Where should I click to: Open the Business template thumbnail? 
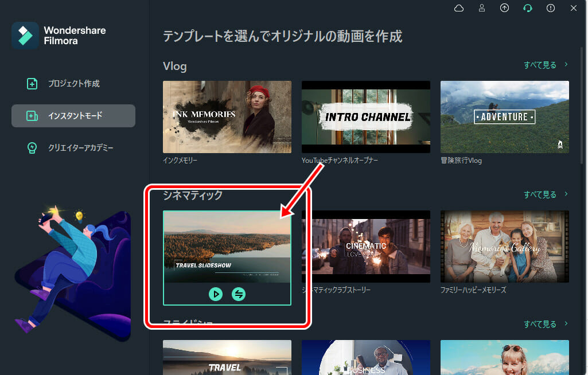[365, 357]
